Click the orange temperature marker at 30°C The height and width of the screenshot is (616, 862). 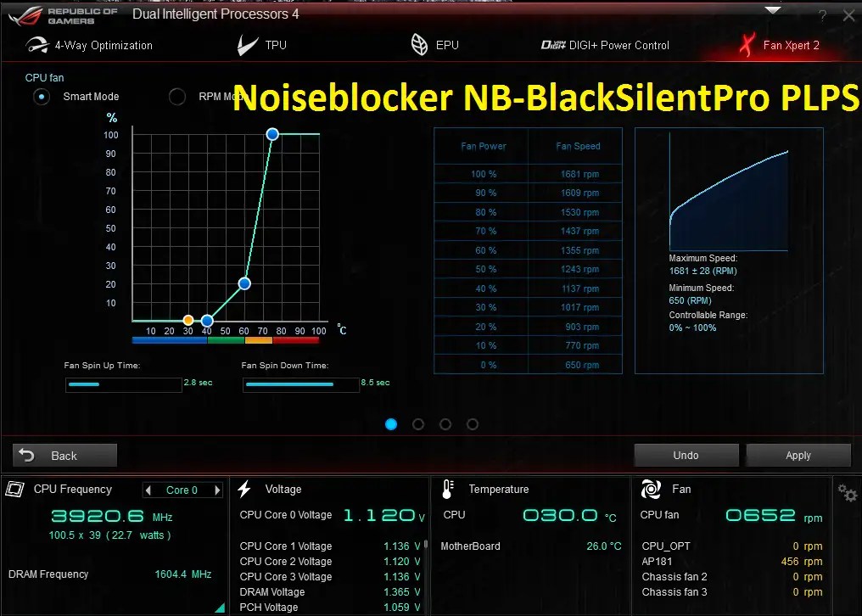(x=188, y=320)
